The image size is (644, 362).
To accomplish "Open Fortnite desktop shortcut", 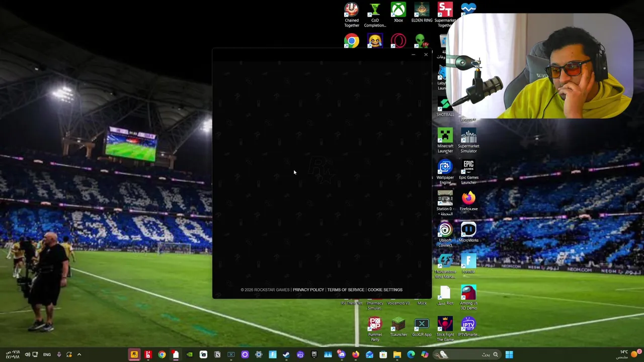I will pos(468,263).
